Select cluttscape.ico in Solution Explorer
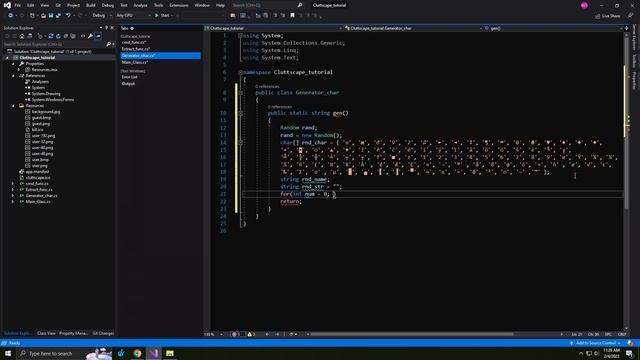This screenshot has width=640, height=360. pos(38,178)
